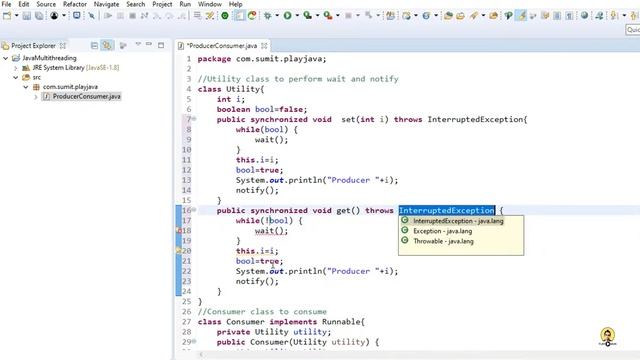Open the Search menu
The height and width of the screenshot is (360, 640).
(x=136, y=4)
